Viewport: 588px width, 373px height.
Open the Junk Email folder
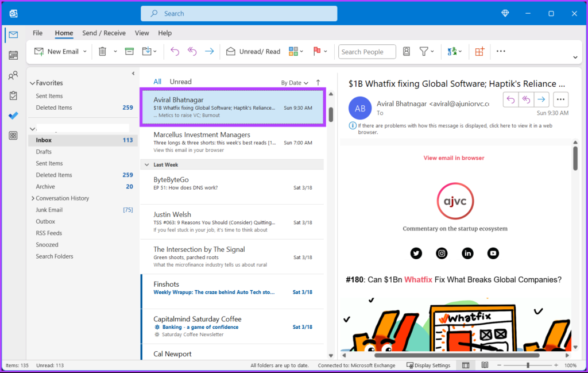[83, 210]
